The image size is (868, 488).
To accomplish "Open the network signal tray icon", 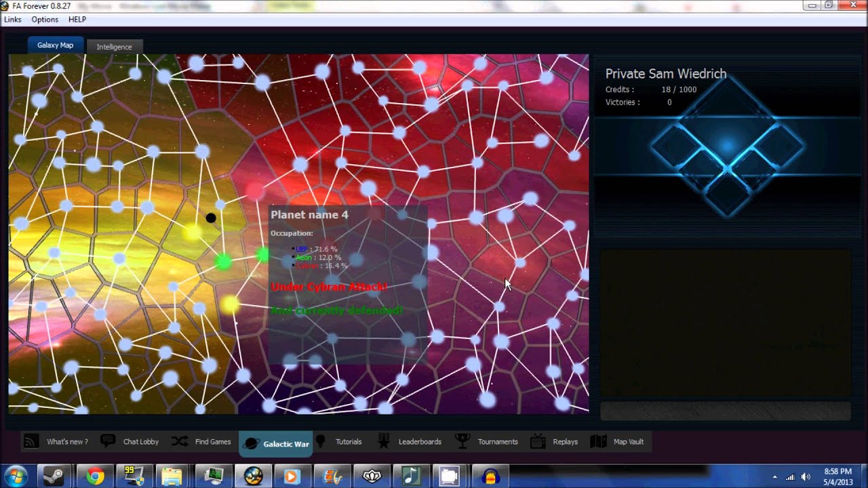I will 790,476.
